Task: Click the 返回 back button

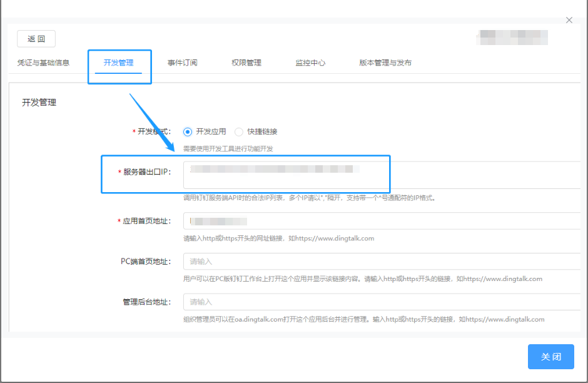Action: pyautogui.click(x=36, y=39)
